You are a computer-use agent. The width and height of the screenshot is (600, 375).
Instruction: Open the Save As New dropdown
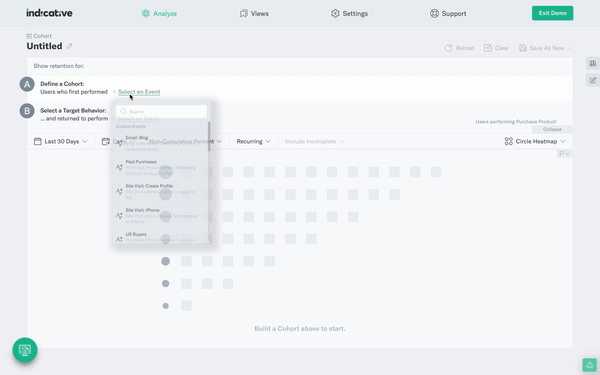[x=545, y=48]
